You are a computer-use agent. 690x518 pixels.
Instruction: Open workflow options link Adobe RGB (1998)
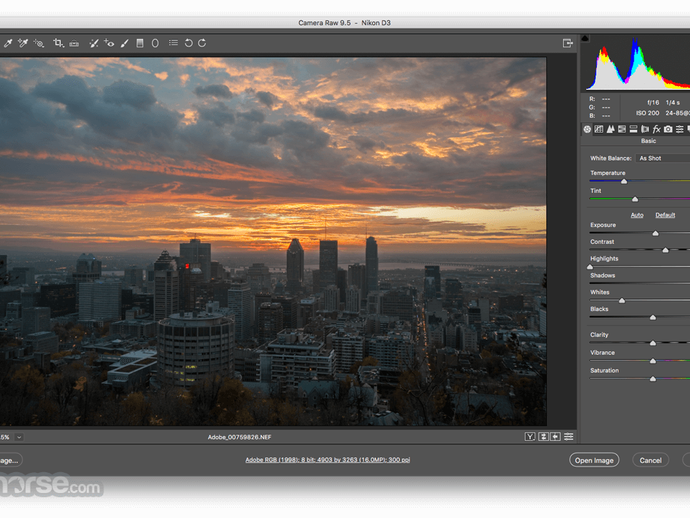tap(327, 460)
